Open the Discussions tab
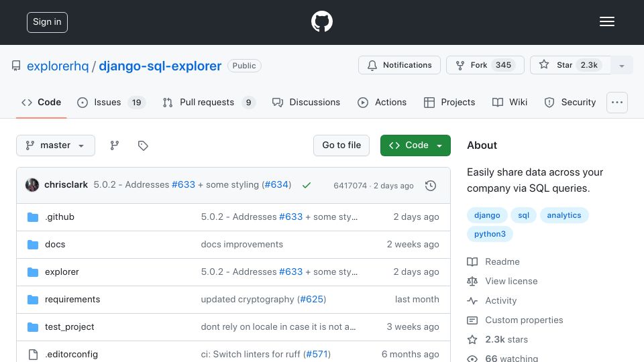The height and width of the screenshot is (362, 644). tap(306, 102)
